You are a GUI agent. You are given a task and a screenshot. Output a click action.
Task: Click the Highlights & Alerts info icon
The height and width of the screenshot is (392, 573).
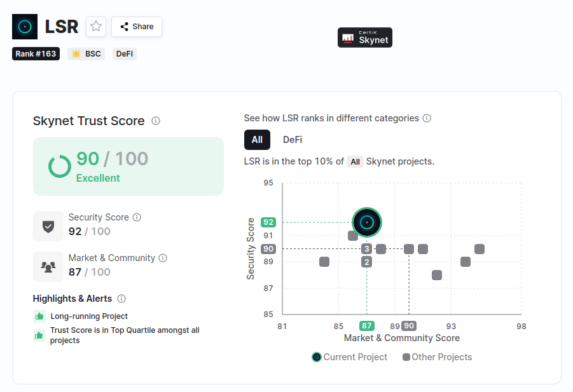click(x=121, y=299)
